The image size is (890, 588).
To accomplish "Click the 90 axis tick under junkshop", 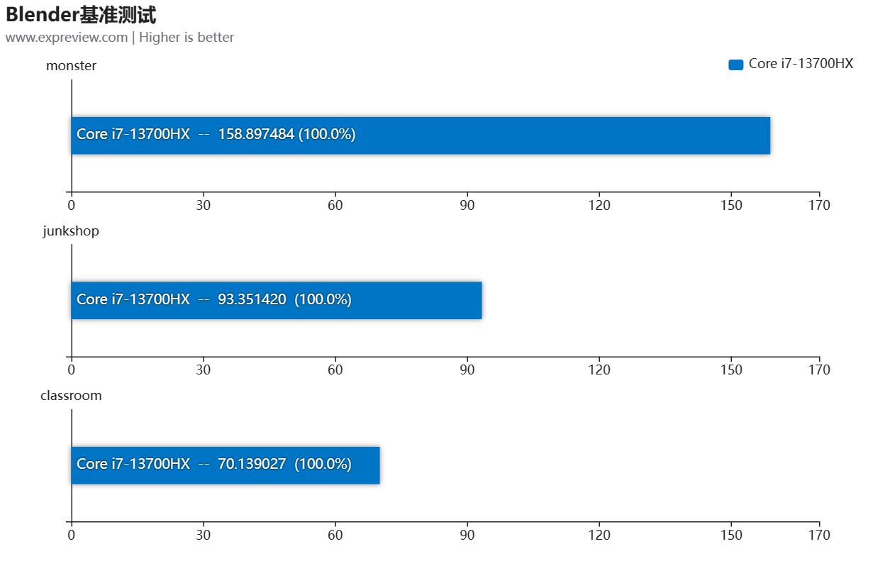I will point(467,370).
